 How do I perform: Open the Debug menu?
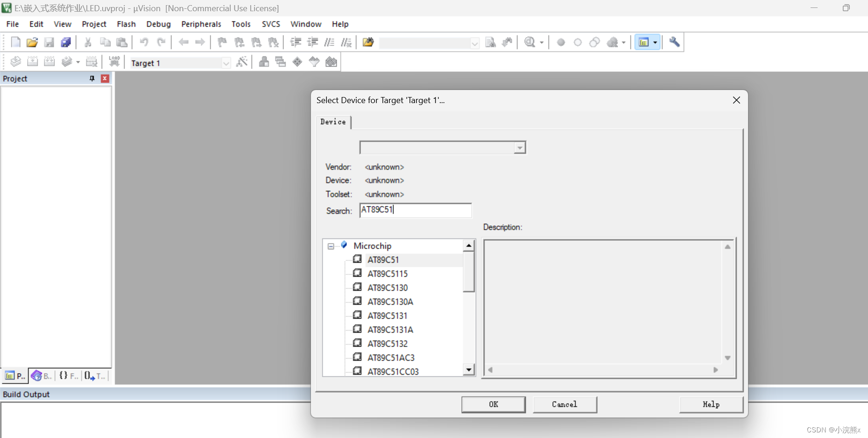point(158,24)
